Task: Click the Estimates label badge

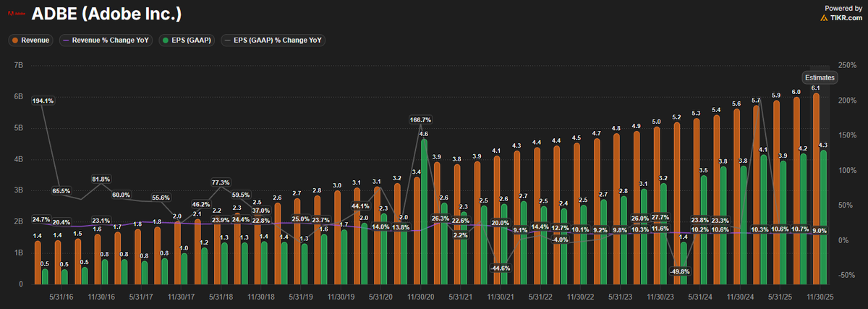Action: pos(820,77)
